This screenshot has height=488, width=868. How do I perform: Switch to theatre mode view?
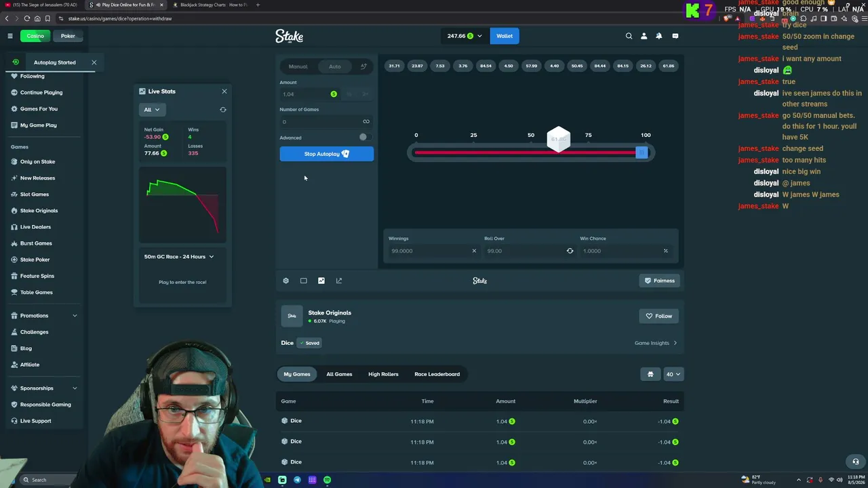303,281
